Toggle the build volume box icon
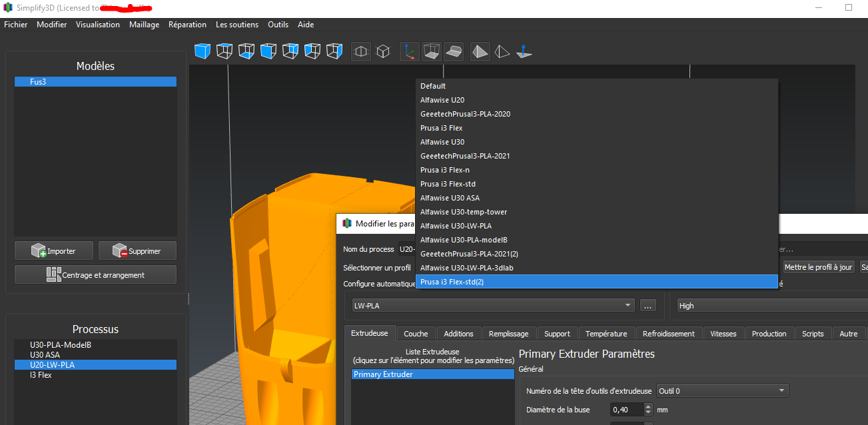 click(432, 51)
